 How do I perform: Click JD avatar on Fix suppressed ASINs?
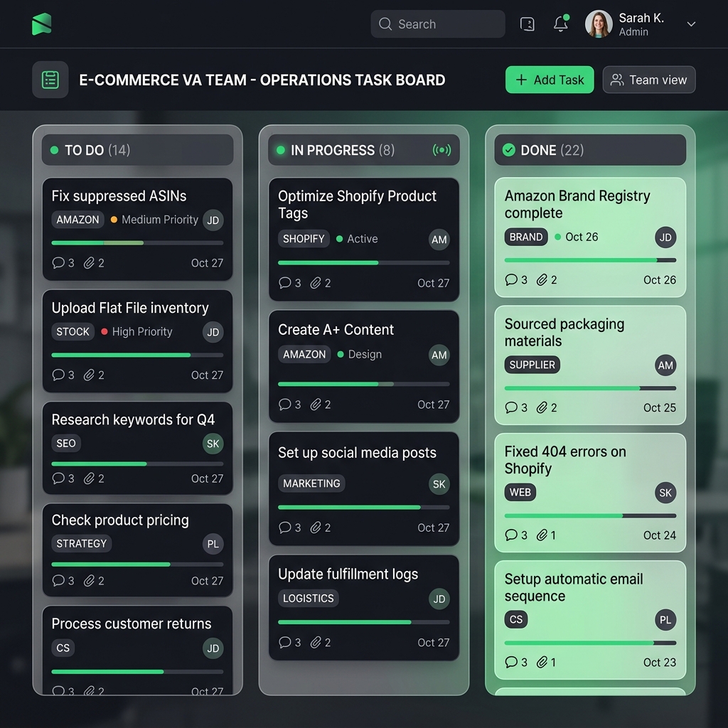tap(213, 220)
